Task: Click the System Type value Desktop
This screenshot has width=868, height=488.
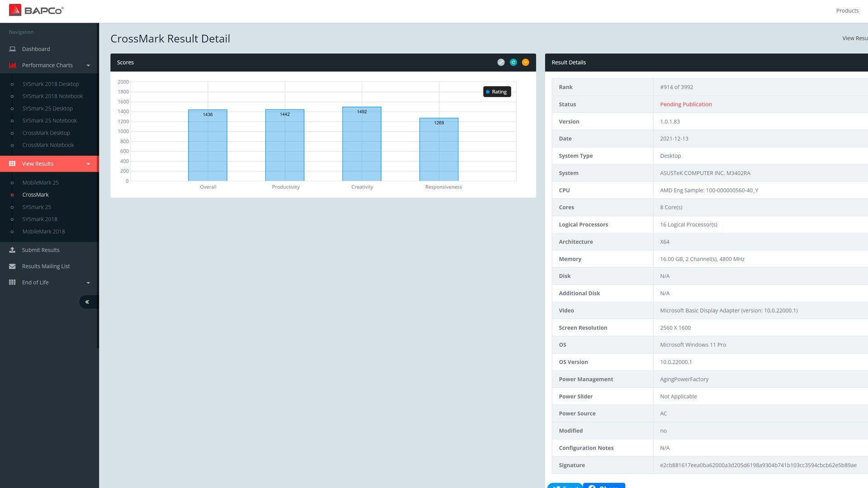Action: tap(670, 156)
